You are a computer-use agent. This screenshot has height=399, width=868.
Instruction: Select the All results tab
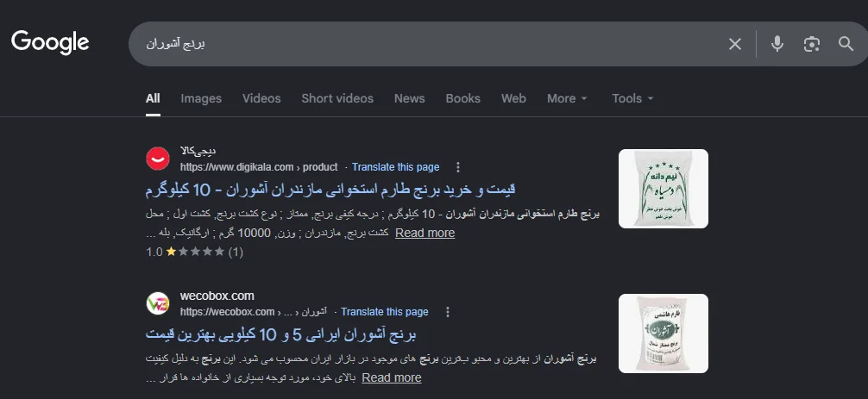tap(153, 98)
